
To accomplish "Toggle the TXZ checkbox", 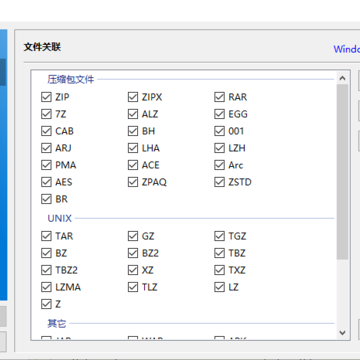I will 219,270.
